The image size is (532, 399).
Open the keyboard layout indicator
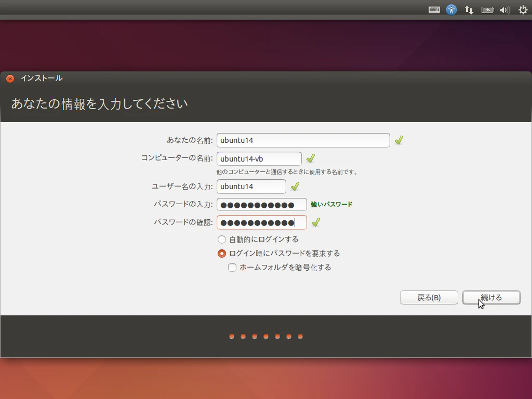[x=434, y=10]
